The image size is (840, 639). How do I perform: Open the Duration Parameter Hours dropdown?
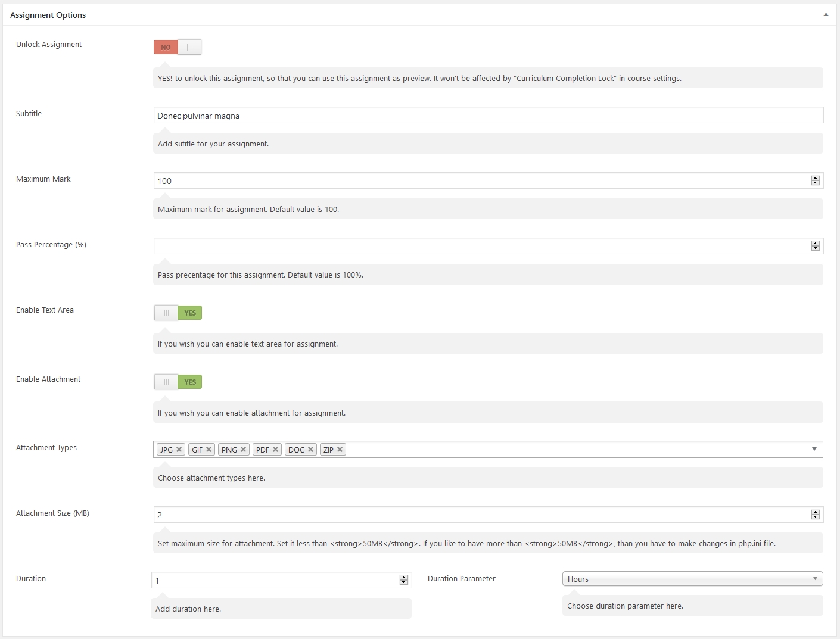(x=692, y=579)
